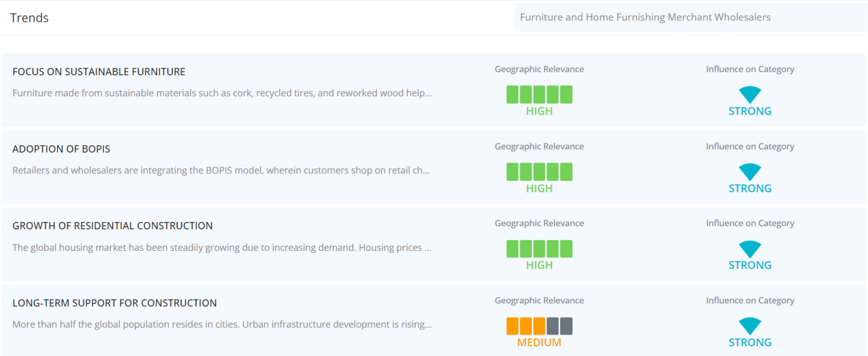Click the Long-Term Support for Construction title
Screen dimensions: 868x356
click(x=115, y=303)
